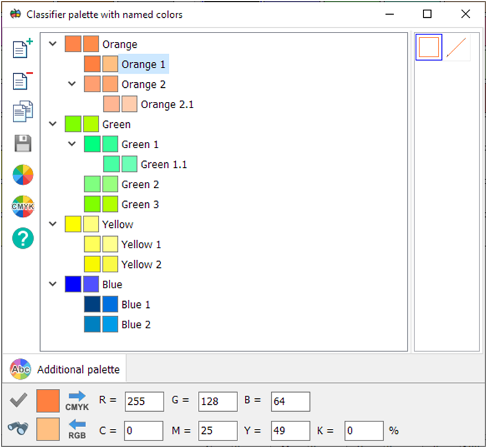
Task: Click the CMYK color wheel icon
Action: (23, 206)
